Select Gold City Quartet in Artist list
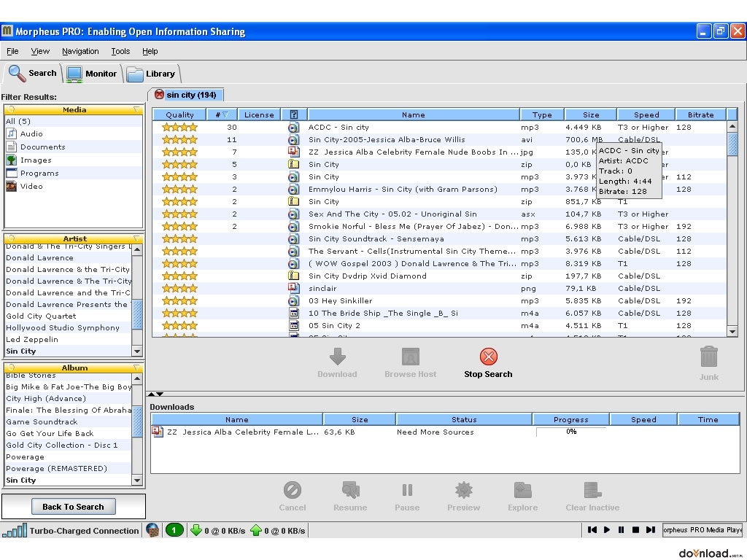 68,316
